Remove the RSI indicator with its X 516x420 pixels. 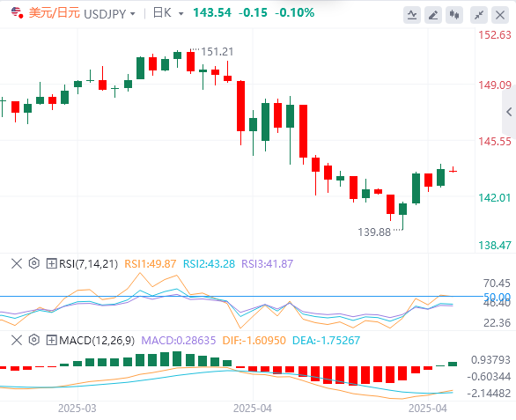click(x=17, y=263)
